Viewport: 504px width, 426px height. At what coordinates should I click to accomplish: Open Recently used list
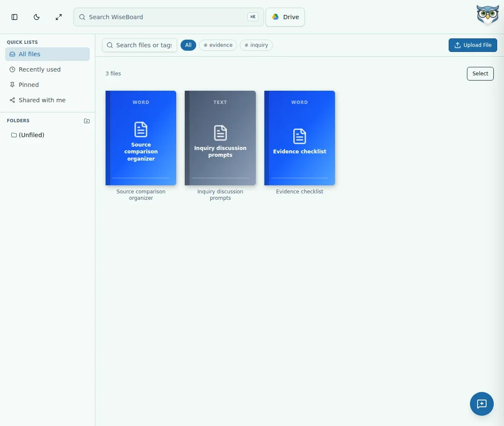pos(47,69)
